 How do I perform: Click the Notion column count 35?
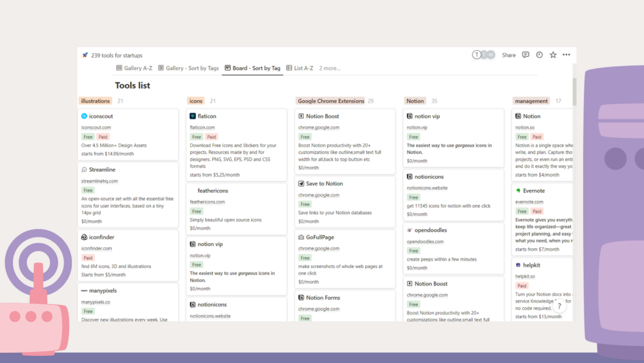point(434,101)
